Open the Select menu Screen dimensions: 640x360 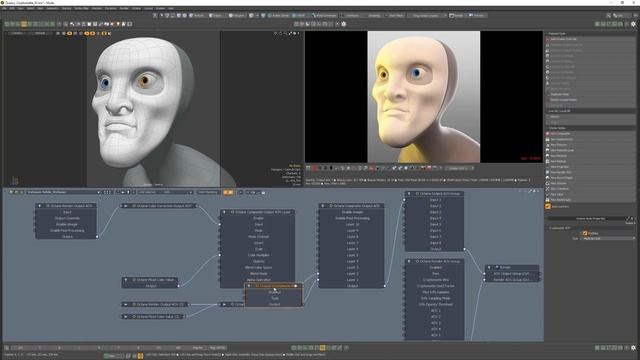click(30, 8)
